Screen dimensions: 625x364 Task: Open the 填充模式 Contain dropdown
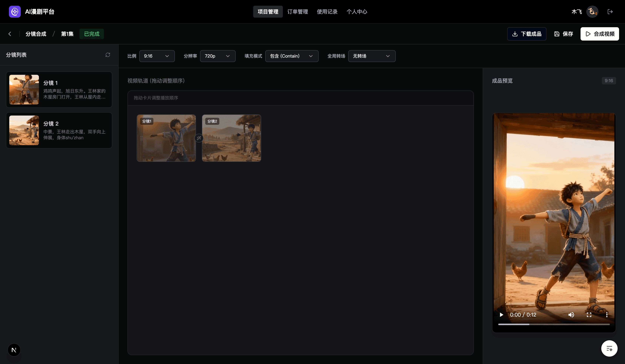pyautogui.click(x=292, y=56)
